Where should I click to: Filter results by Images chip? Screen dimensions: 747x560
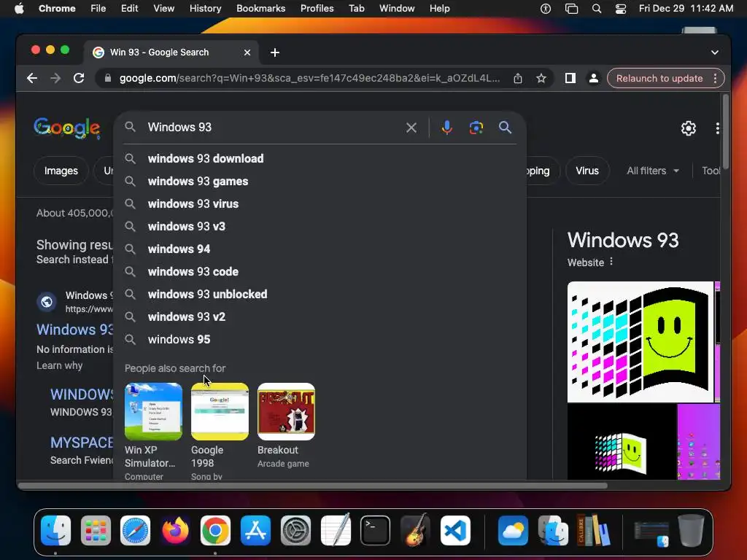click(61, 171)
